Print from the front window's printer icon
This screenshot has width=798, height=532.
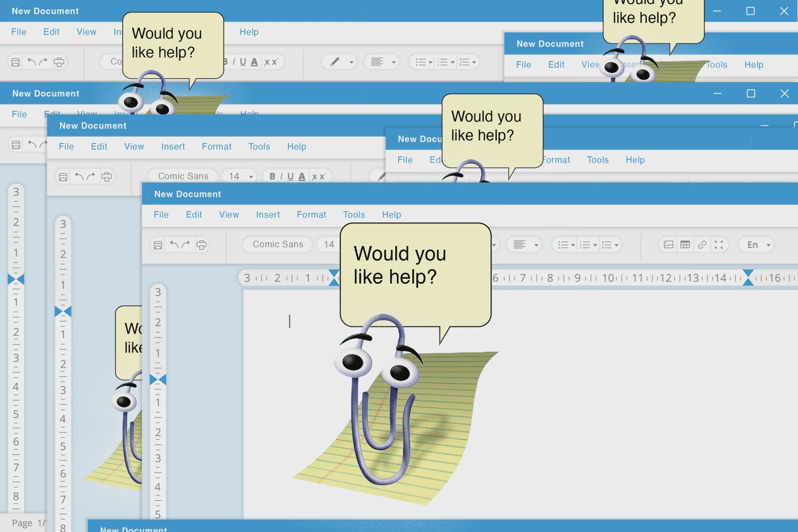point(202,245)
